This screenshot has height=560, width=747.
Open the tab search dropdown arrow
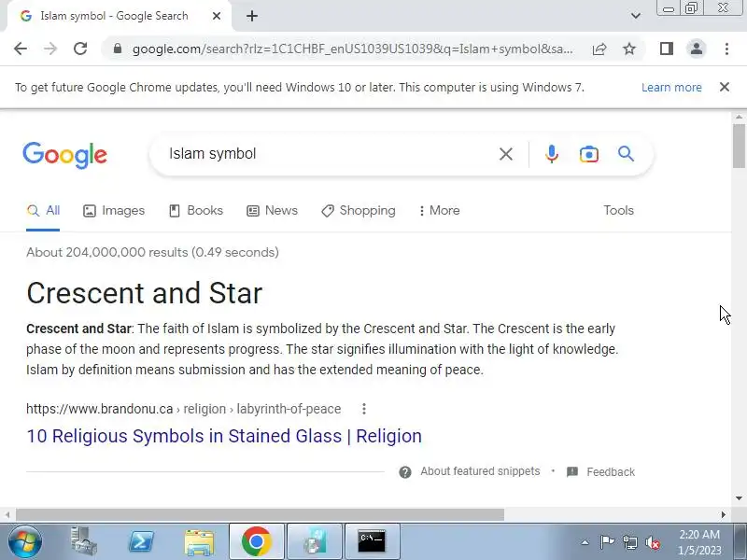[x=636, y=16]
